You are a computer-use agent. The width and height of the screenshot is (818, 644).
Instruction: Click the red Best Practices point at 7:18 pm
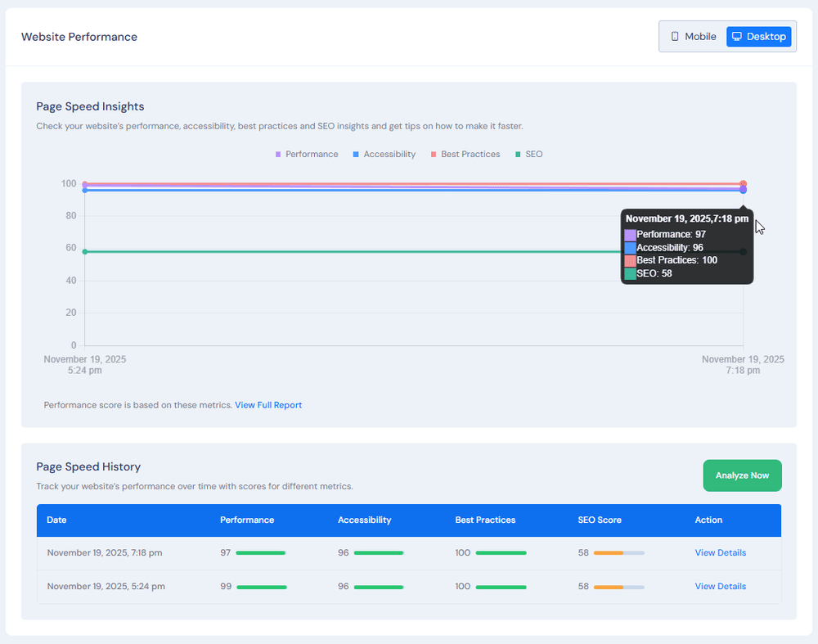[743, 183]
